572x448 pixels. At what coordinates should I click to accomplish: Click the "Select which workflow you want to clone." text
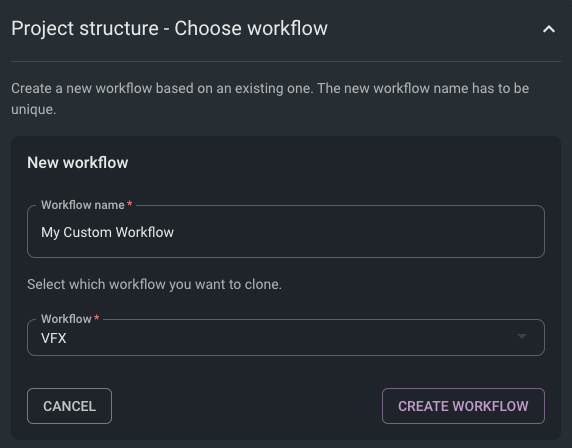tap(154, 284)
